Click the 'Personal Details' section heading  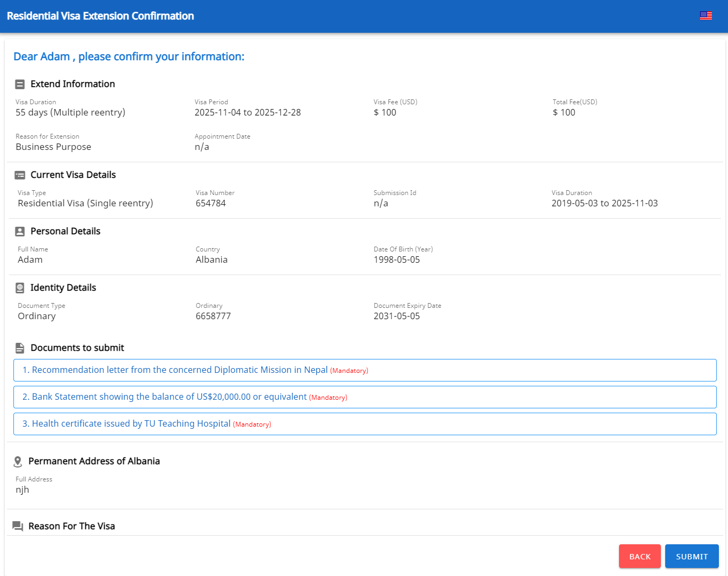[65, 231]
